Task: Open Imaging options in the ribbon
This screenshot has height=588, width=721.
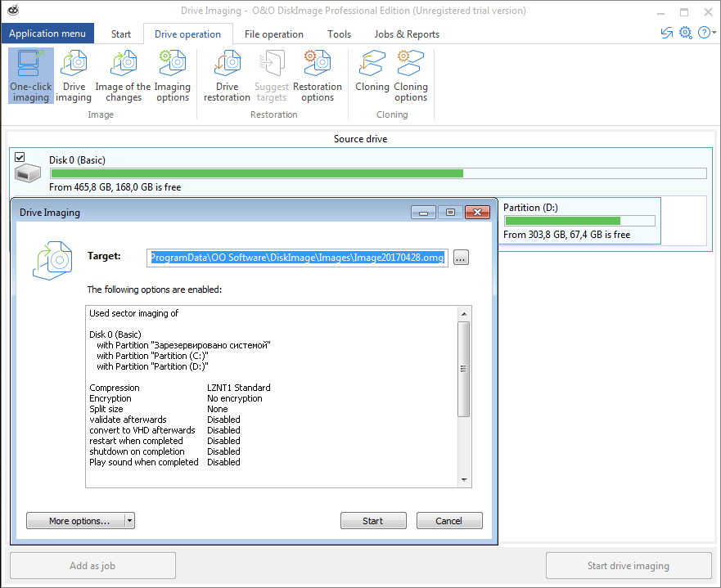Action: pos(173,76)
